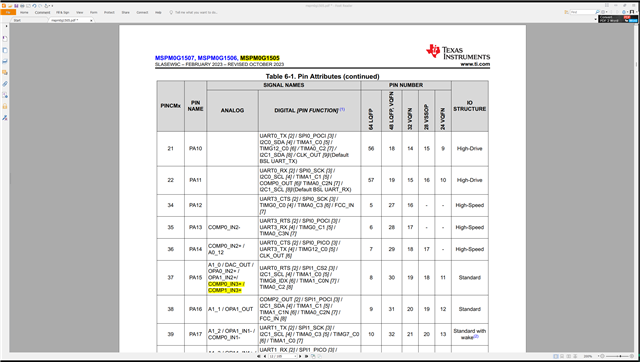This screenshot has width=640, height=362.
Task: Click the page number box showing 12 / 105
Action: [x=282, y=356]
